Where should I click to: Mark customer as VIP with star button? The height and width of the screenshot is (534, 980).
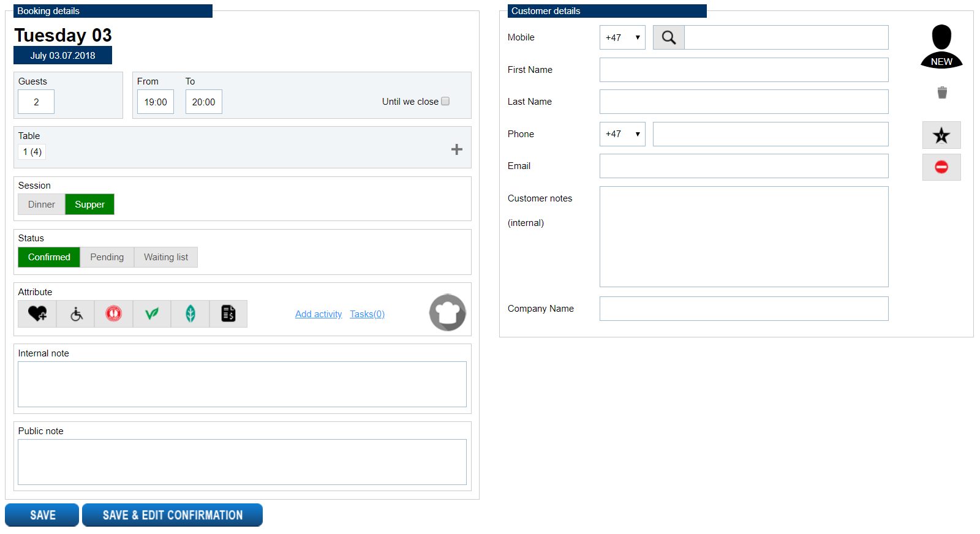(941, 135)
